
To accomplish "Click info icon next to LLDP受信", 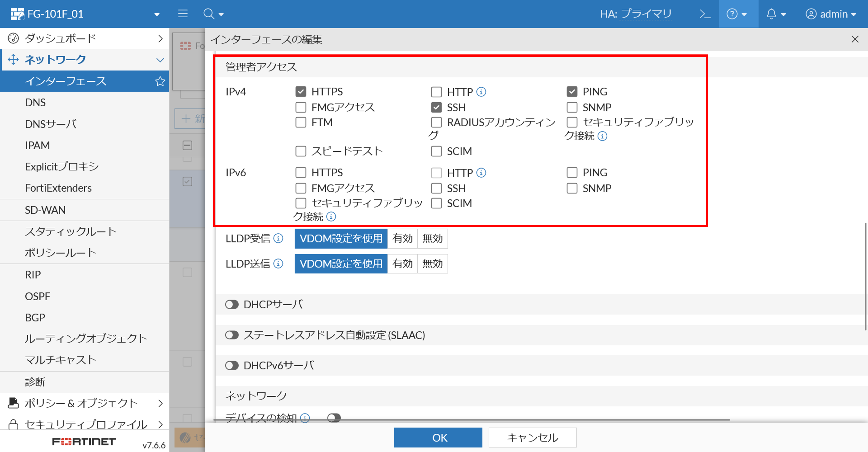I will [278, 239].
